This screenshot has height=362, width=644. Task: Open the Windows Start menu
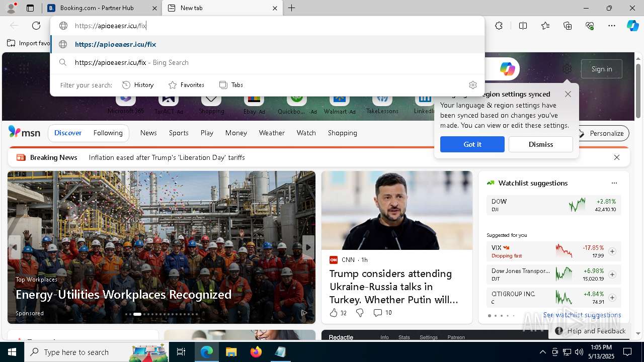pyautogui.click(x=12, y=352)
